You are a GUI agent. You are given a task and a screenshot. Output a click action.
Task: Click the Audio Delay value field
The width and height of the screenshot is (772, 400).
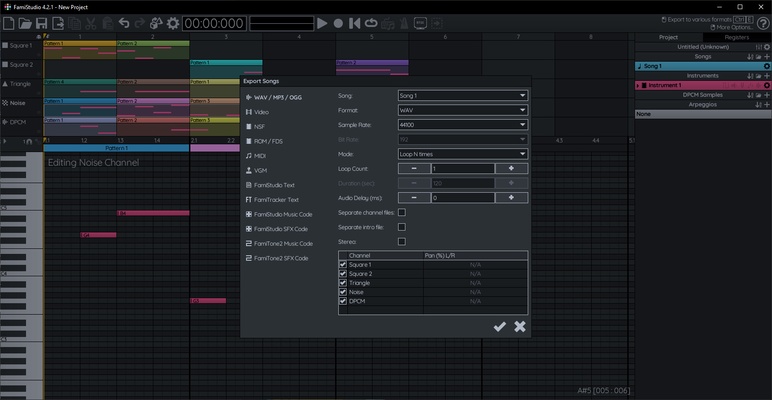coord(463,198)
